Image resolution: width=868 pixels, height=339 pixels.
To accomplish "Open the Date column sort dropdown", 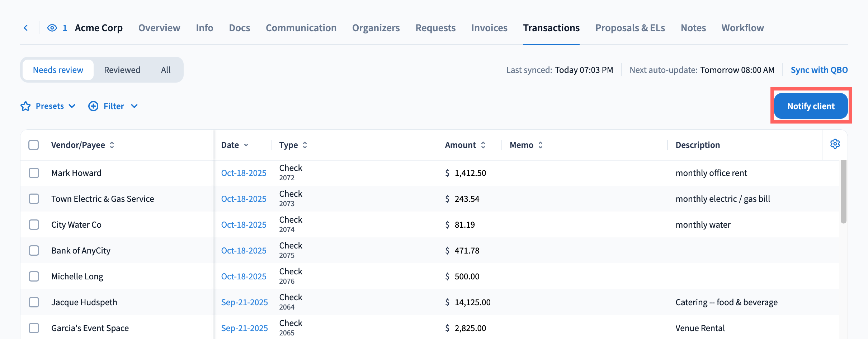I will click(246, 145).
